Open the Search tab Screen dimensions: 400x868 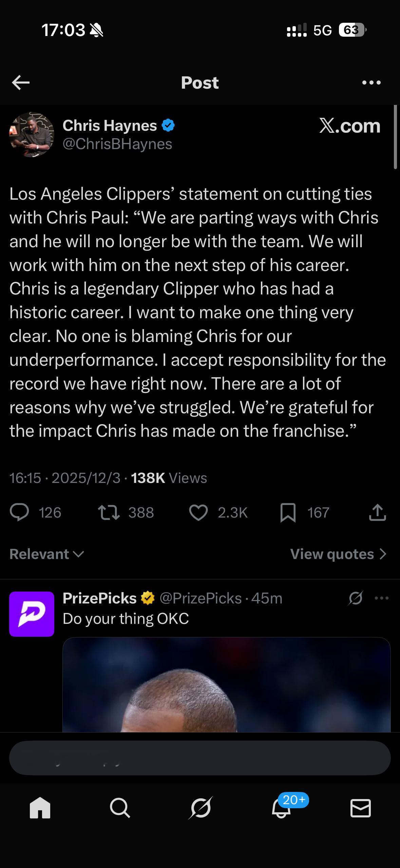120,808
